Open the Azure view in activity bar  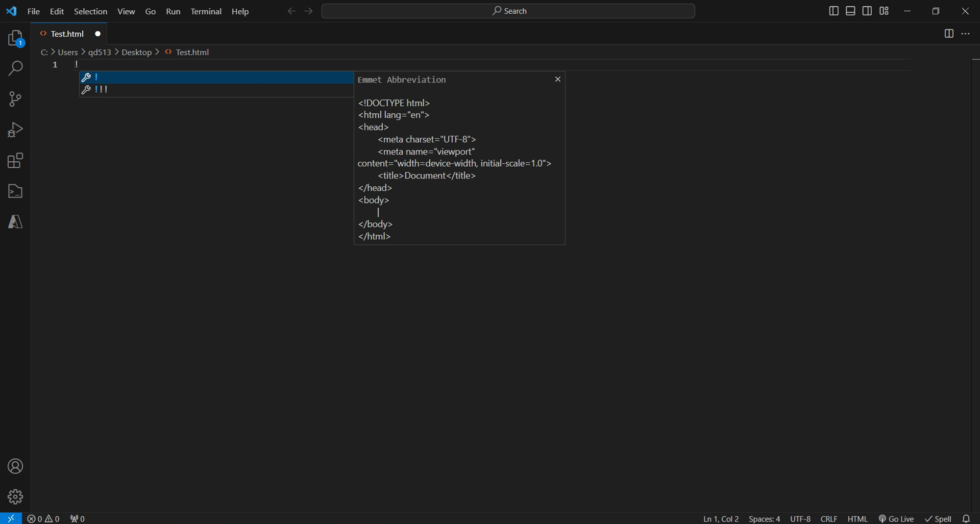pyautogui.click(x=15, y=222)
